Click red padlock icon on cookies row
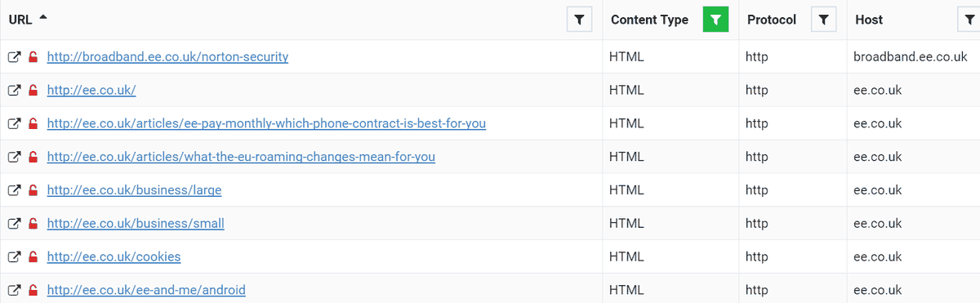980x303 pixels. (x=33, y=256)
